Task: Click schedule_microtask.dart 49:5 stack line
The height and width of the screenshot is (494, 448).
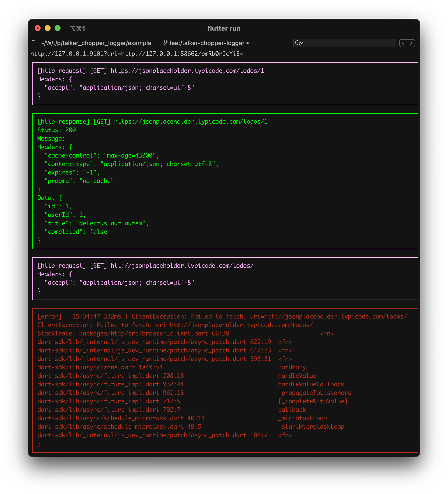Action: pos(119,427)
